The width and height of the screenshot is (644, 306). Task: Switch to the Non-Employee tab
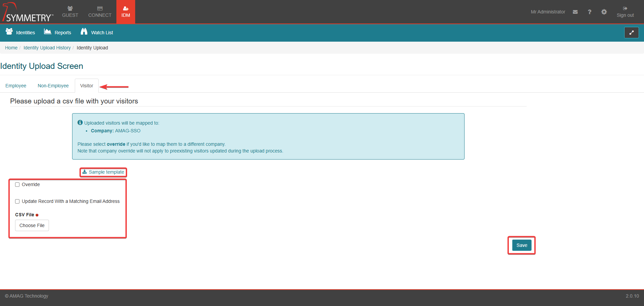click(53, 86)
